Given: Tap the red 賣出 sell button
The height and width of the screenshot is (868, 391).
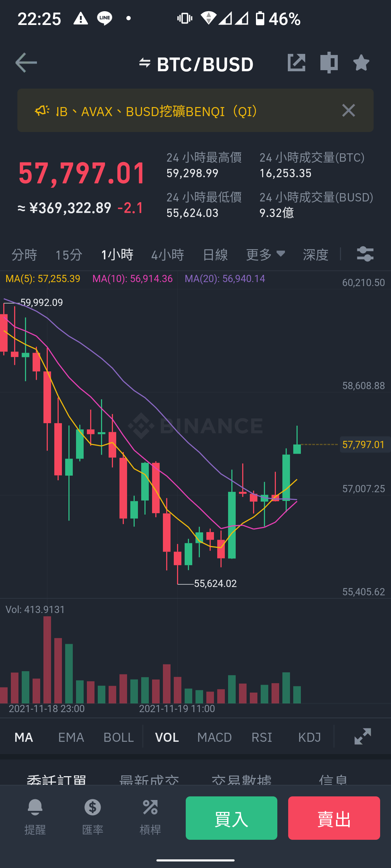Looking at the screenshot, I should click(x=334, y=818).
